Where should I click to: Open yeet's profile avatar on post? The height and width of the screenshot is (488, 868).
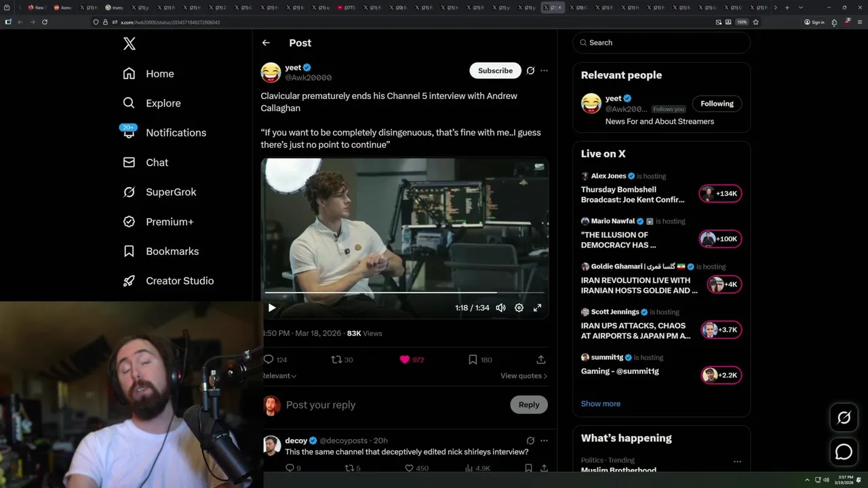(x=271, y=72)
